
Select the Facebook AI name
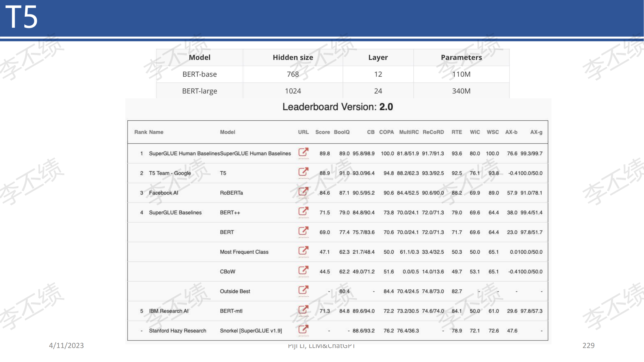164,193
